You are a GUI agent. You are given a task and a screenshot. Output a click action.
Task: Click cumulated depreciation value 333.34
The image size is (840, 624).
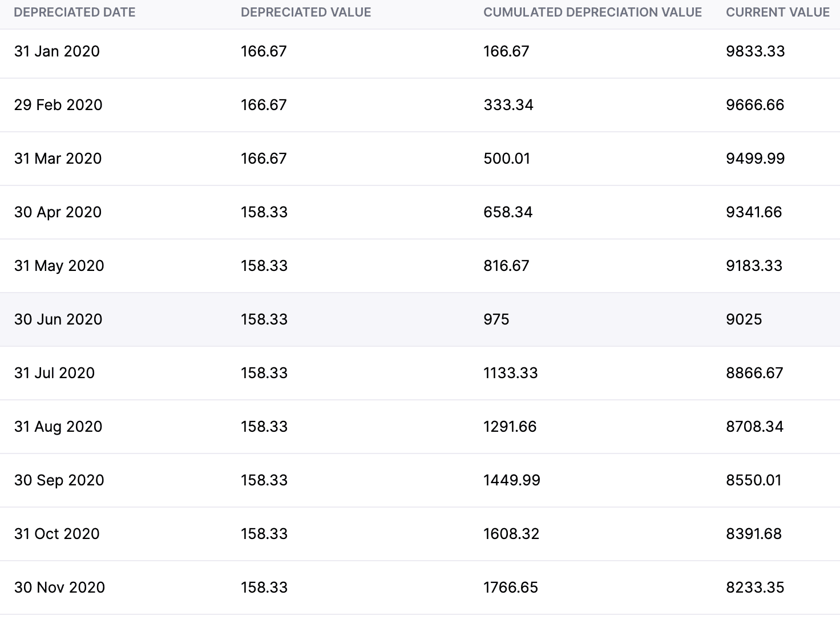508,105
